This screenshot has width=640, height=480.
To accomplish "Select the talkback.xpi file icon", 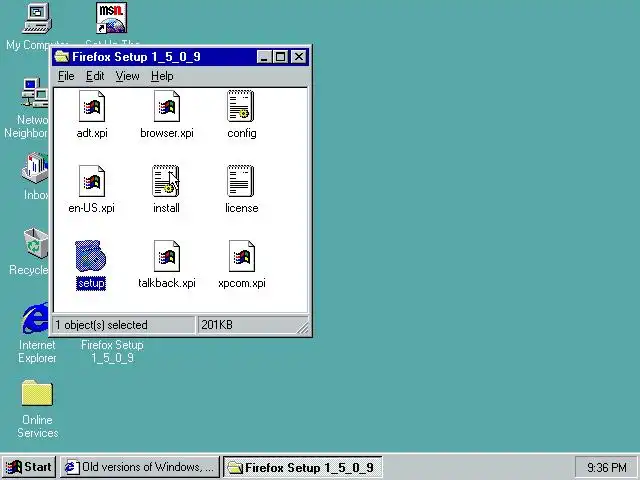I will coord(167,256).
